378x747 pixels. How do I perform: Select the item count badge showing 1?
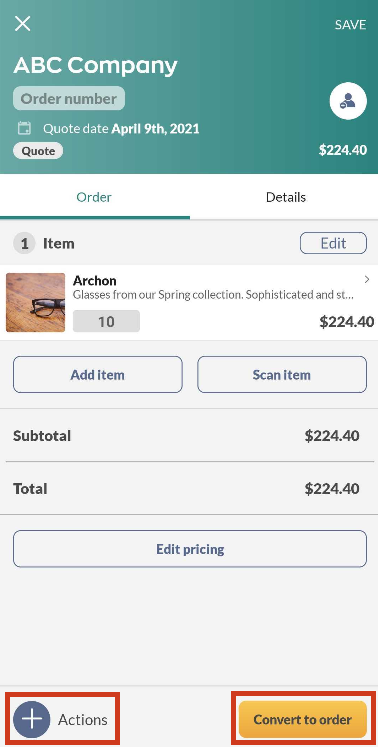click(24, 244)
